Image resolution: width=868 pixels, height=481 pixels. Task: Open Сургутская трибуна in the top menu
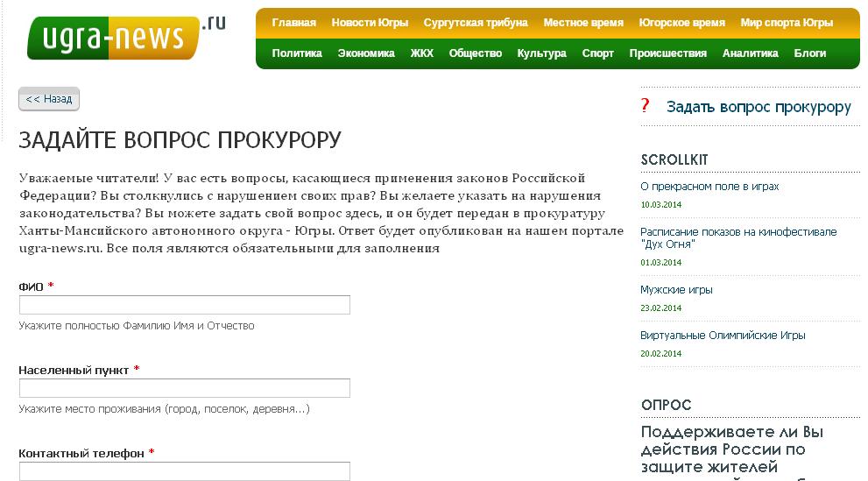click(x=476, y=23)
